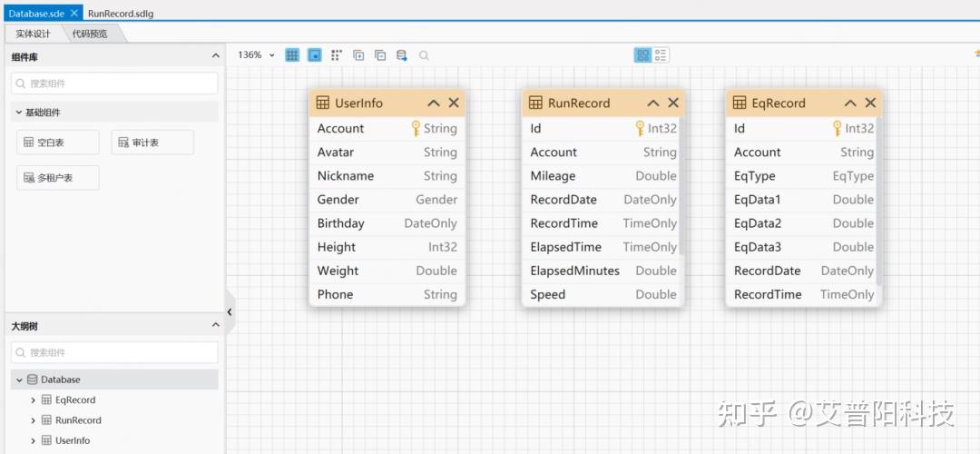Select the ElapsedMinutes field in RunRecord
The image size is (980, 454).
coord(602,271)
